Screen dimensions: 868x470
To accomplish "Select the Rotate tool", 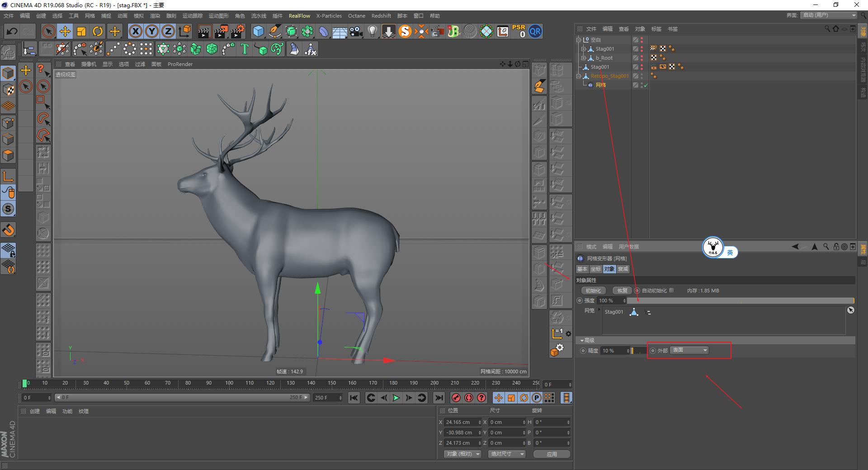I will (98, 31).
